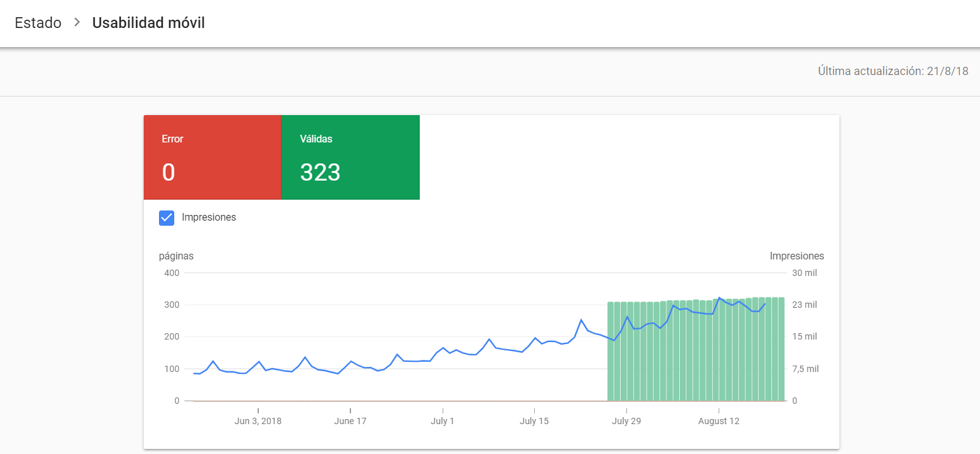
Task: Click the 30 mil impressions axis label
Action: tap(804, 273)
